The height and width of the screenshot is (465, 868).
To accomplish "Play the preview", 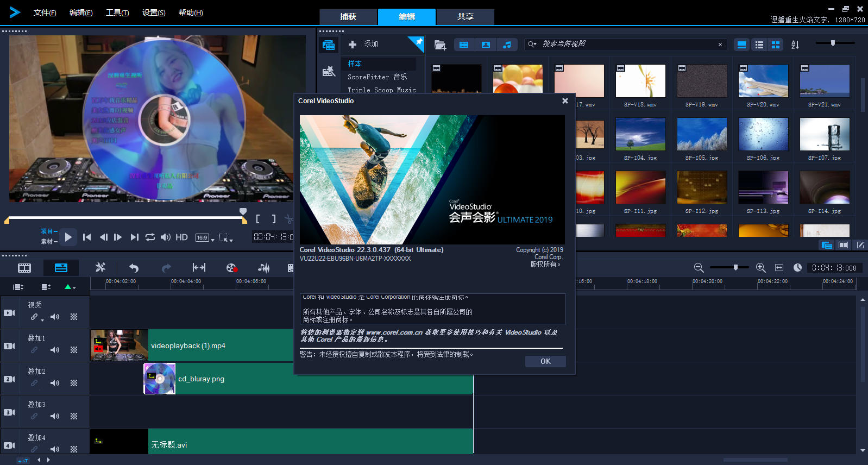I will tap(68, 237).
